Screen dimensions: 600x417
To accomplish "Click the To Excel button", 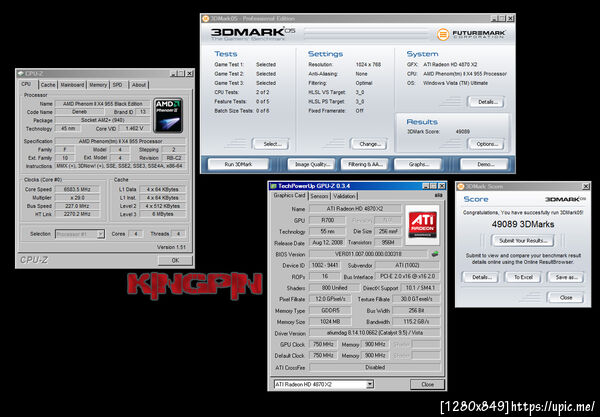I will [523, 277].
